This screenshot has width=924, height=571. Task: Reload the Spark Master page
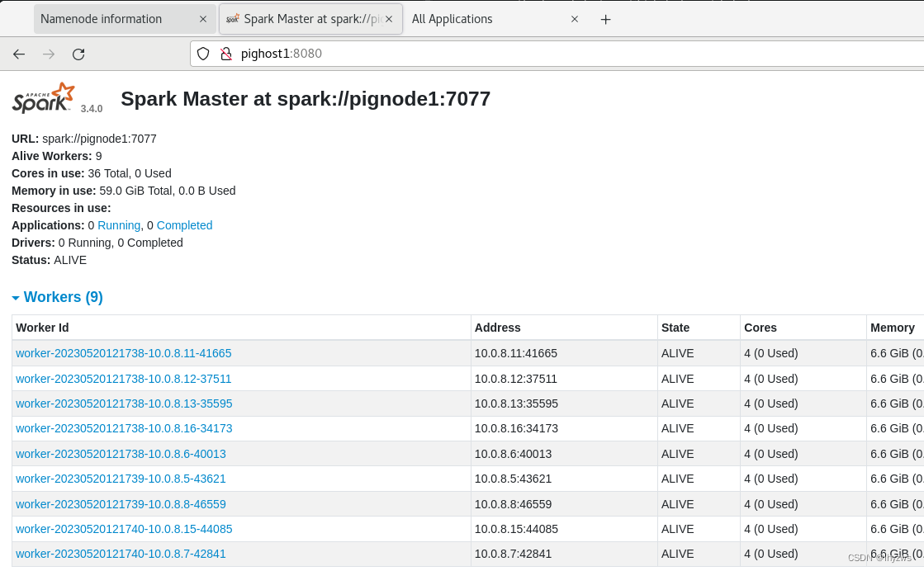pos(78,54)
